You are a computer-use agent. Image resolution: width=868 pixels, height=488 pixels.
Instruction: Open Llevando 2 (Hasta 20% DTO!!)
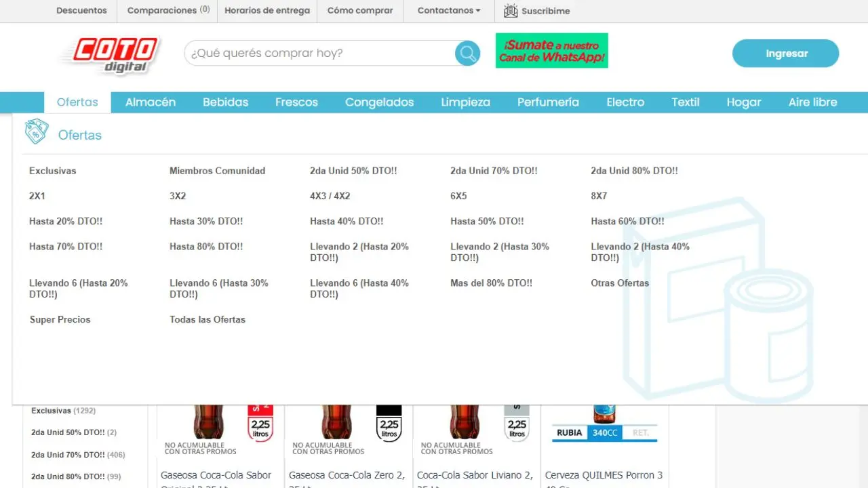click(359, 252)
